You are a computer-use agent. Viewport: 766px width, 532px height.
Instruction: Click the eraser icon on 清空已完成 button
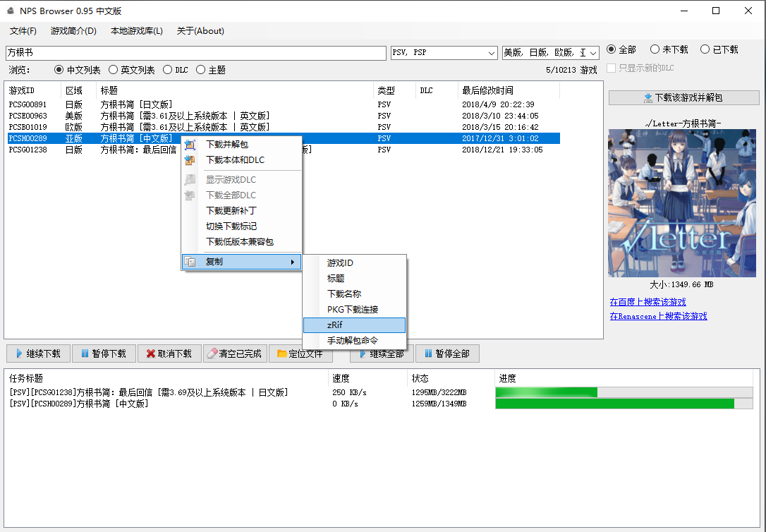coord(211,353)
